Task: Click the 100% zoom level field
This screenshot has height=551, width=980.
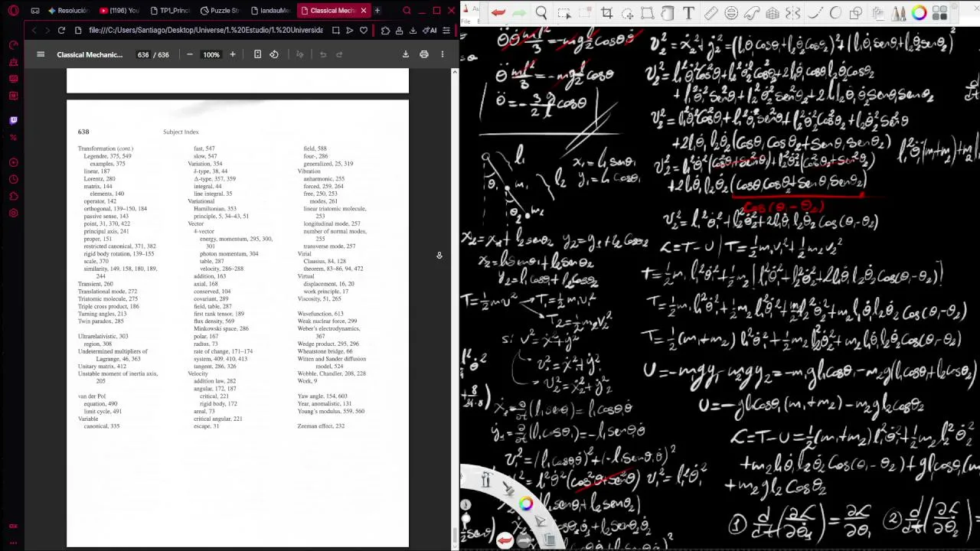Action: tap(211, 54)
